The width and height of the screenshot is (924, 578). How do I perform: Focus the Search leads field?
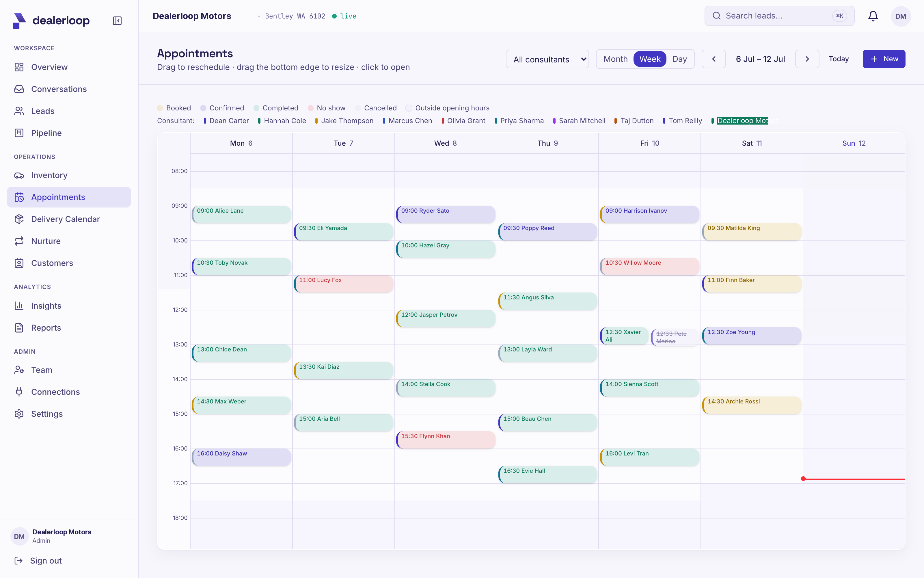click(x=779, y=16)
